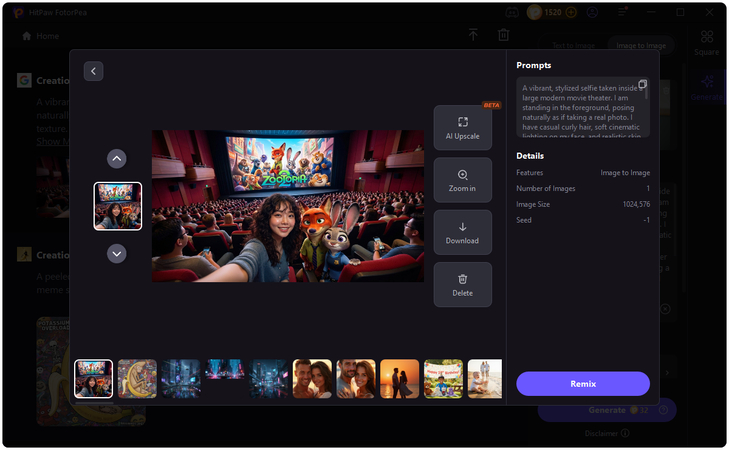Click the prompt text box

tap(580, 108)
